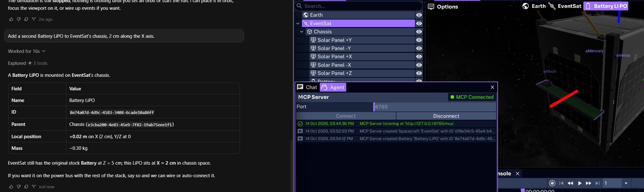
Task: Hide Solar Panel +Z
Action: click(419, 73)
